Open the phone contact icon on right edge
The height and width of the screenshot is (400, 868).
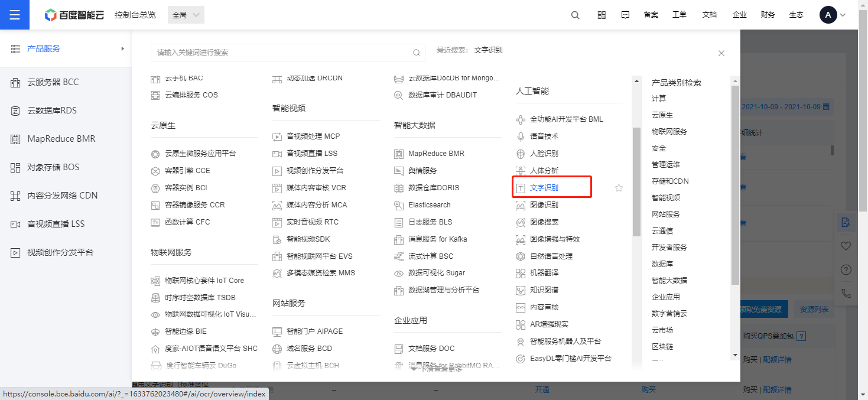(846, 292)
